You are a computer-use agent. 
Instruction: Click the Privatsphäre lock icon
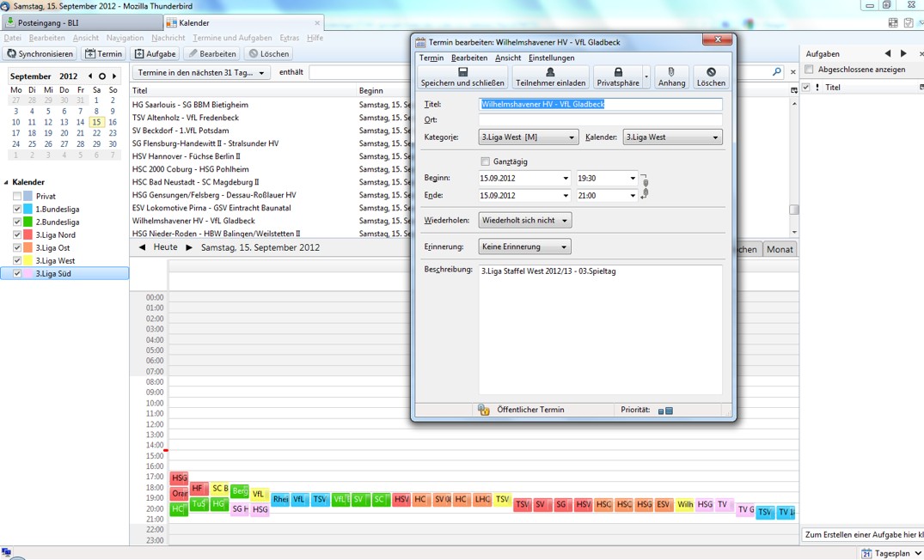point(618,72)
